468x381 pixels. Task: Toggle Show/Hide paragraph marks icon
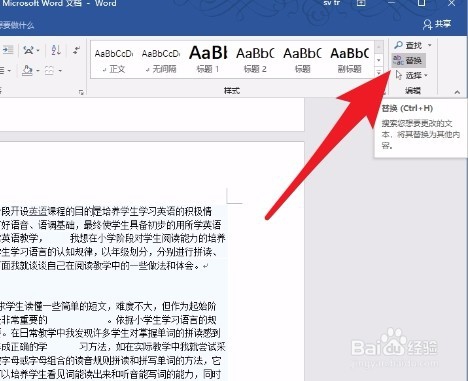point(77,50)
